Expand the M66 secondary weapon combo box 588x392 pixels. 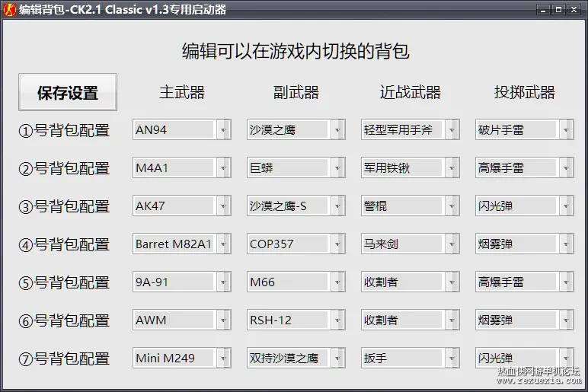pyautogui.click(x=296, y=282)
